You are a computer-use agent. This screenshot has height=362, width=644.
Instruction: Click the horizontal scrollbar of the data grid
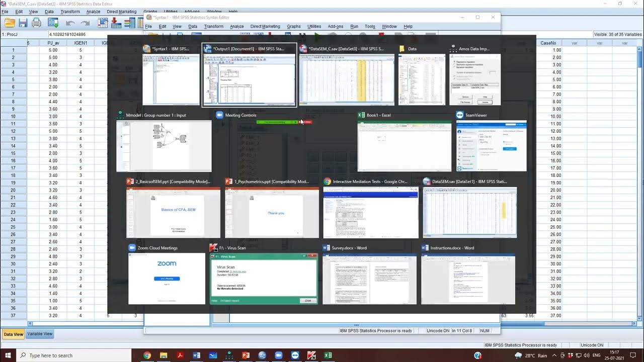(x=332, y=324)
